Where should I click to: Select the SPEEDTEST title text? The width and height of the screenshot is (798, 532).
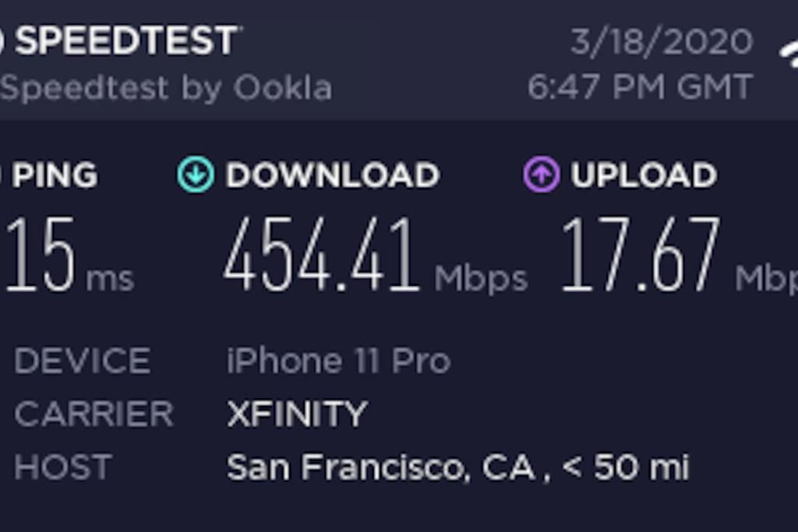pos(127,41)
